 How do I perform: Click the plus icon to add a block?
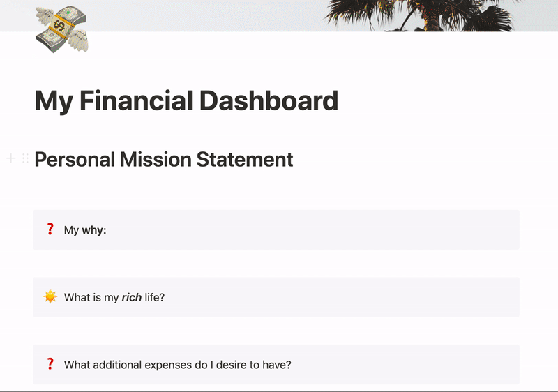pyautogui.click(x=11, y=158)
